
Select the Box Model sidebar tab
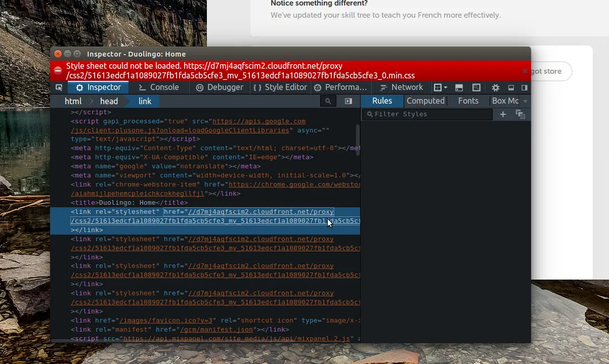[505, 101]
